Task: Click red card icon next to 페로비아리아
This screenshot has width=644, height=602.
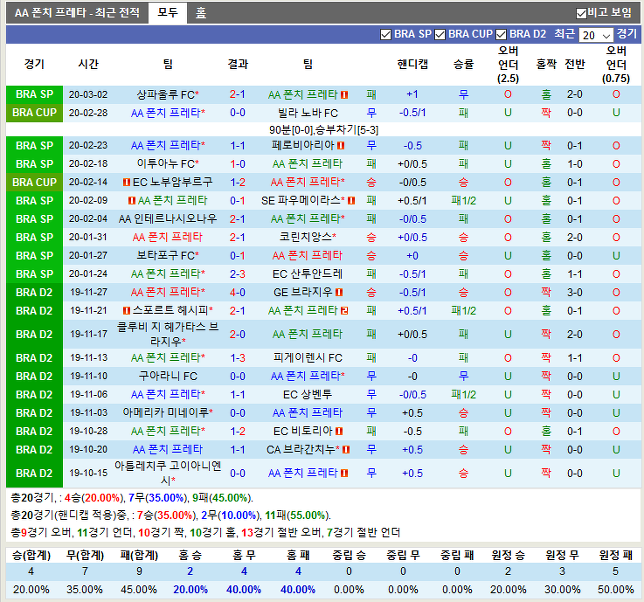Action: 340,146
